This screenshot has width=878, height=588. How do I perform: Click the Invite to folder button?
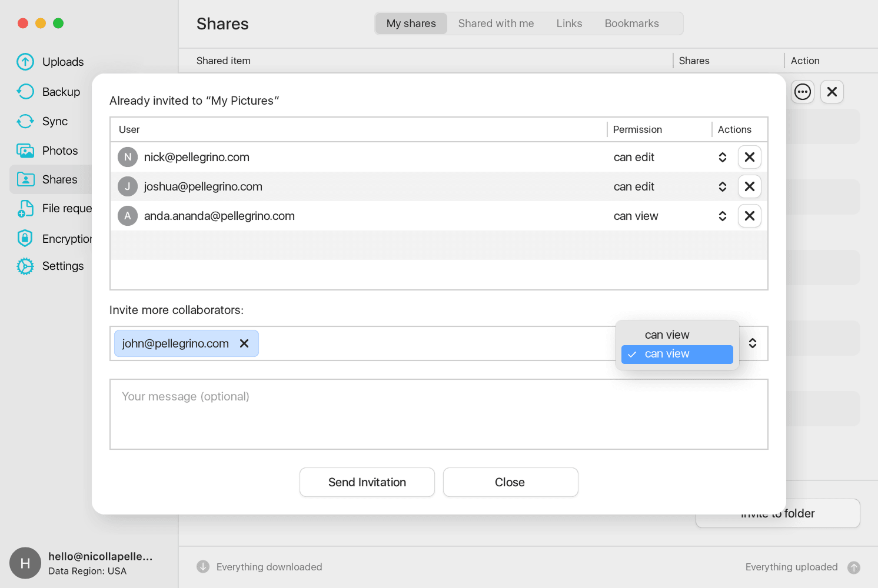click(777, 513)
